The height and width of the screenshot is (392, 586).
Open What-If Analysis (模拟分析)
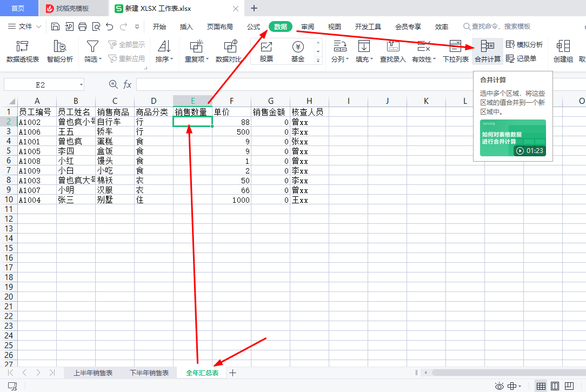pyautogui.click(x=524, y=44)
